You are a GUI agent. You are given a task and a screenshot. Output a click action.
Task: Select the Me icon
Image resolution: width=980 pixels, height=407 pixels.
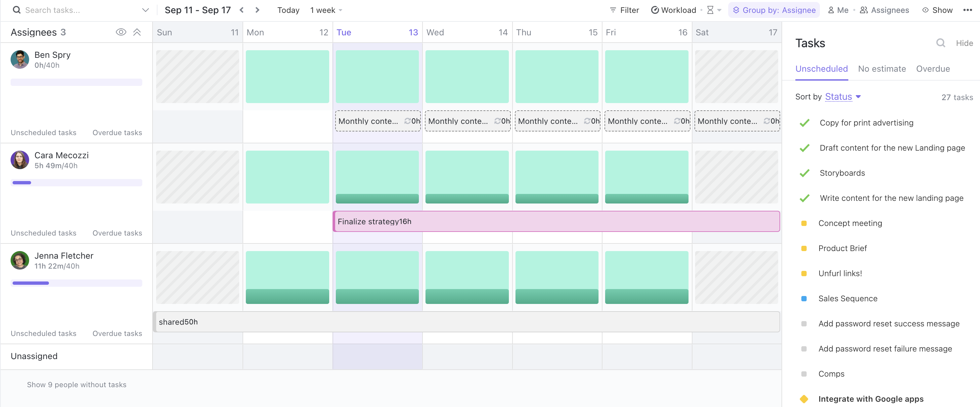tap(831, 10)
